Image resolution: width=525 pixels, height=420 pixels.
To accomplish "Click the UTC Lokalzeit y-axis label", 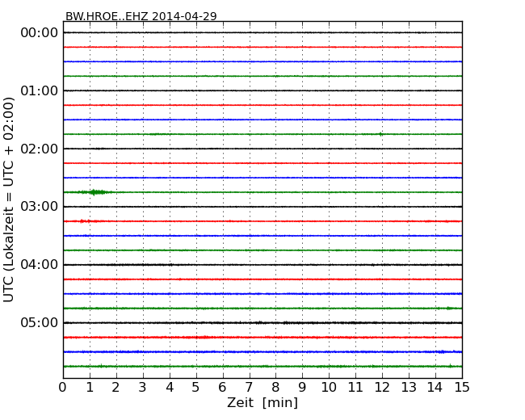I will point(8,199).
